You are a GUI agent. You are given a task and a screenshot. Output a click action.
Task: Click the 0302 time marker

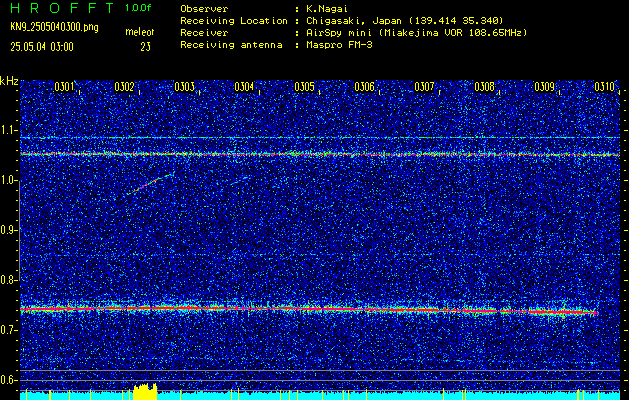[124, 87]
